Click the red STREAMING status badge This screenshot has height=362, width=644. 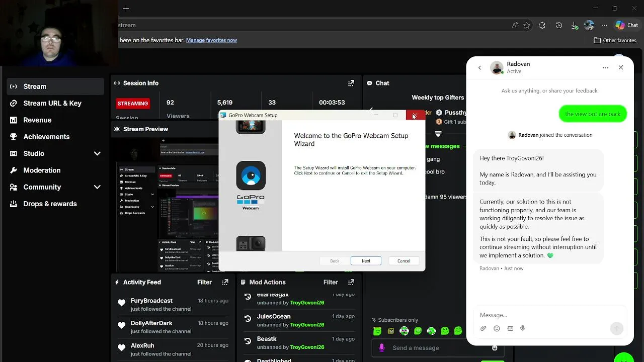(133, 104)
